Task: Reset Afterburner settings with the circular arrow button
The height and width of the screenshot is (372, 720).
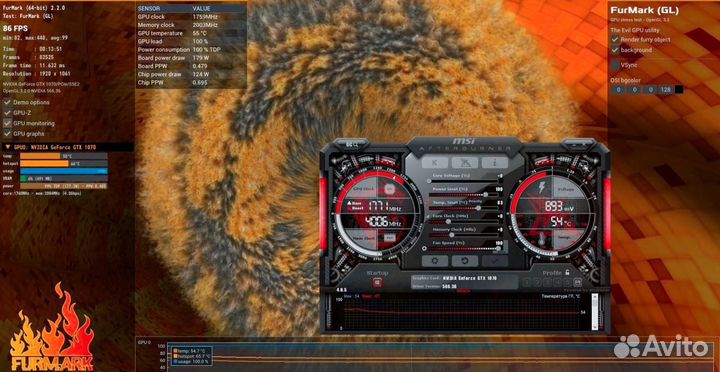Action: (x=465, y=261)
